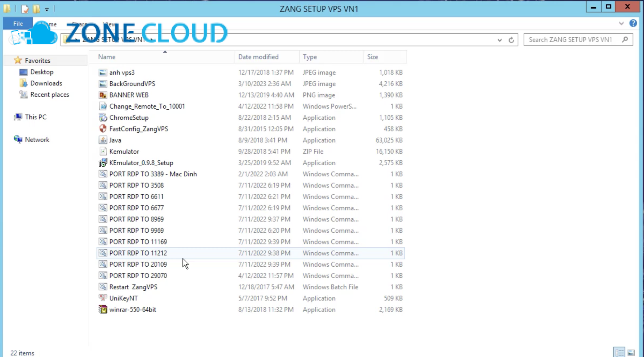Click the Windows Batch File type cell

[x=330, y=287]
